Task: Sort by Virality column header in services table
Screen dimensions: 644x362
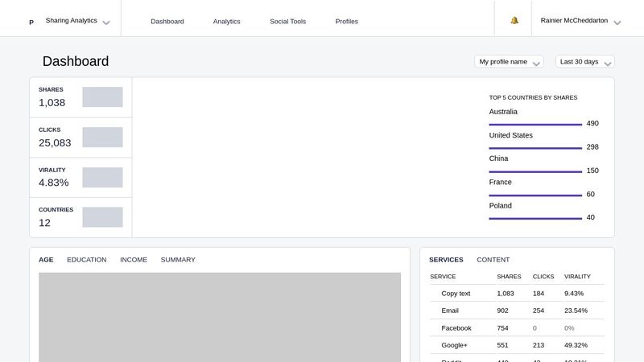Action: 577,277
